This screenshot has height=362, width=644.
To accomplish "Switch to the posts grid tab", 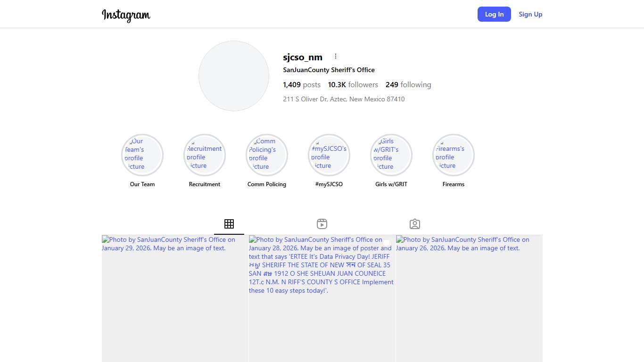I will [229, 224].
